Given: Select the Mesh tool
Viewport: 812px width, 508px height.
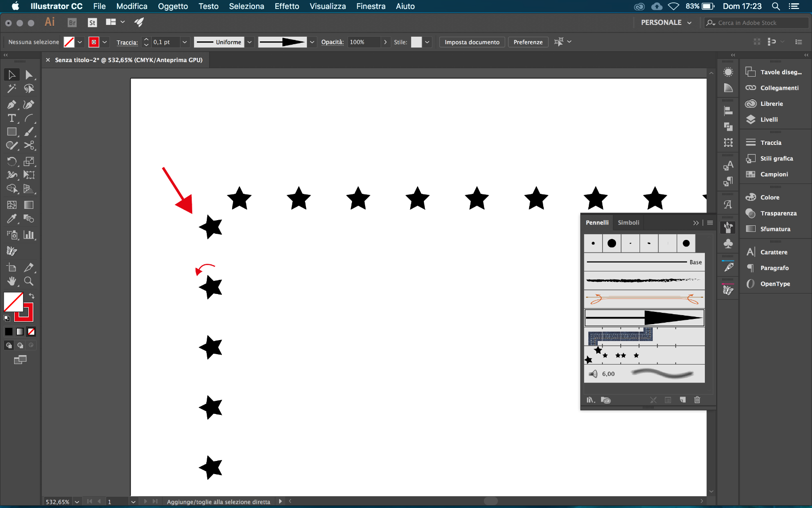Looking at the screenshot, I should click(12, 205).
